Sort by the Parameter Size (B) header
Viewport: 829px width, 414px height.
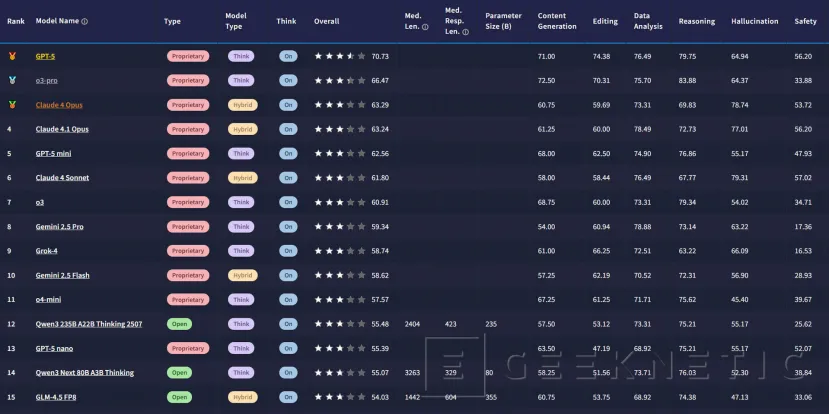[x=503, y=21]
